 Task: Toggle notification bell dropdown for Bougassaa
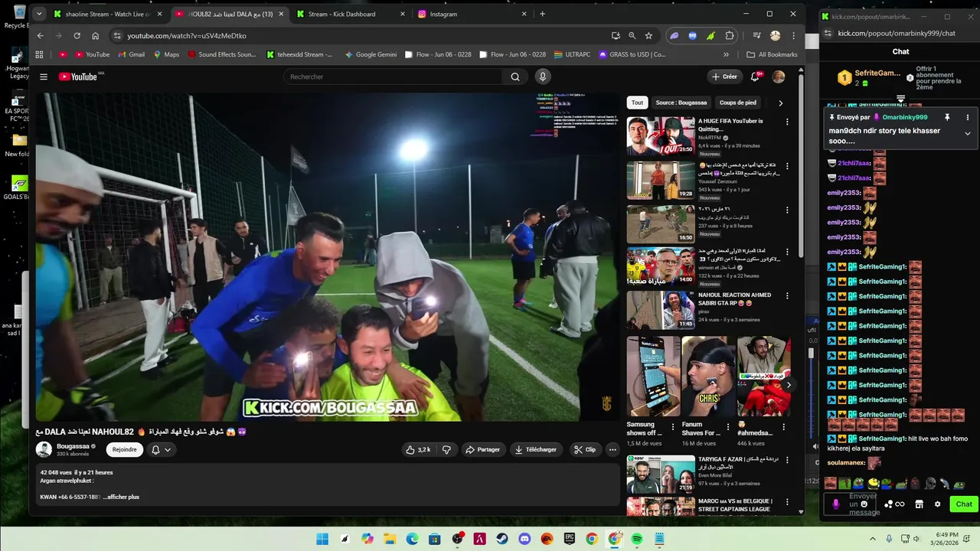pos(161,450)
